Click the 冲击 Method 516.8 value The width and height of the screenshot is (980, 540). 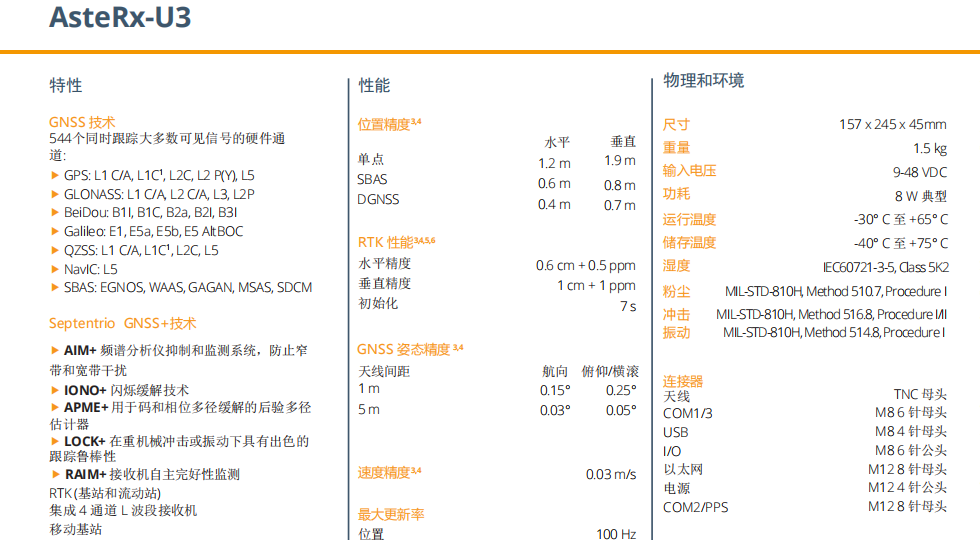tap(831, 314)
